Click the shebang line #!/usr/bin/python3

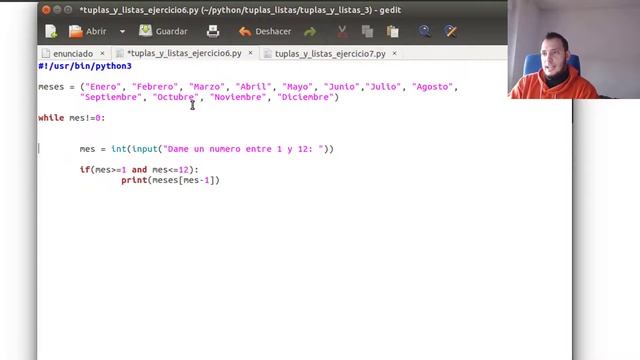[85, 66]
